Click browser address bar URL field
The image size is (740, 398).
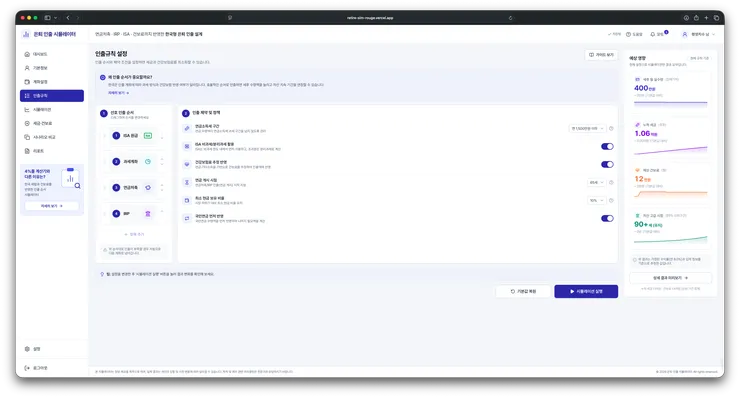(x=370, y=18)
